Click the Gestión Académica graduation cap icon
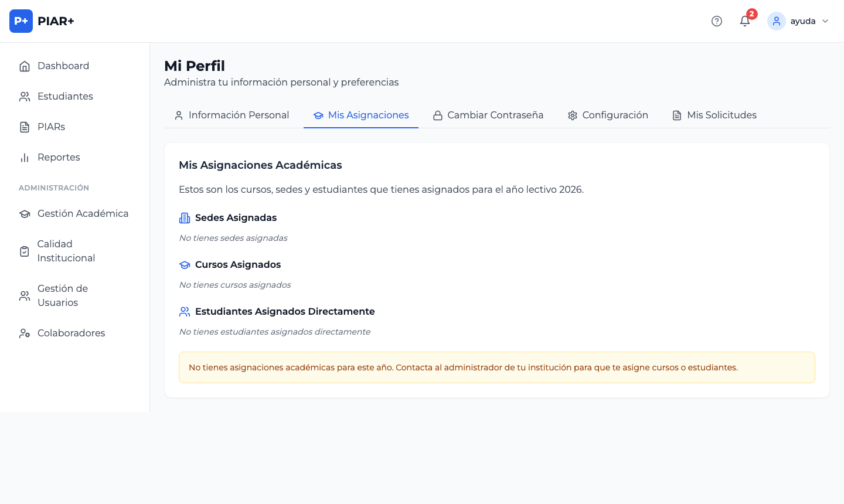 [25, 214]
